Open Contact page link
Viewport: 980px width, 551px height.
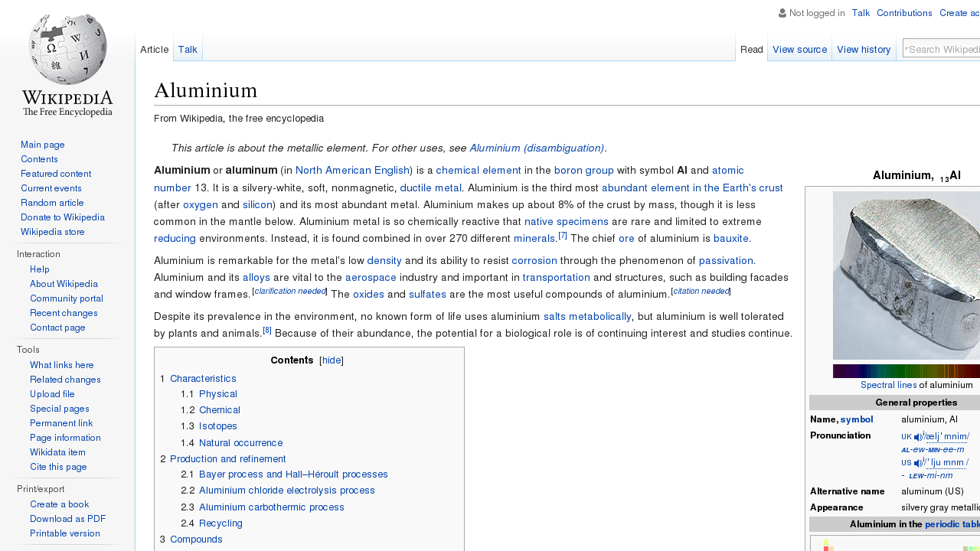57,328
